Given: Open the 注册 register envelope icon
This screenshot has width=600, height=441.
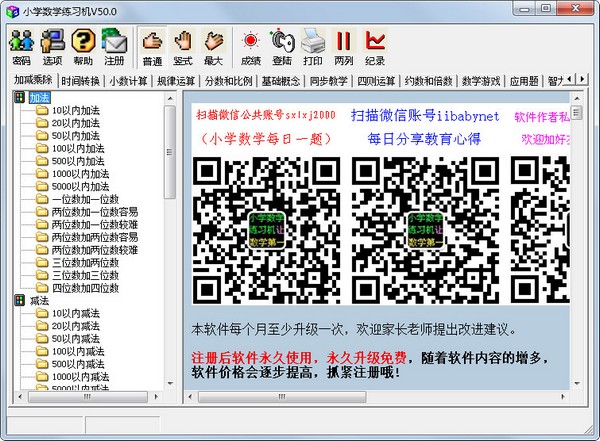Looking at the screenshot, I should click(114, 47).
